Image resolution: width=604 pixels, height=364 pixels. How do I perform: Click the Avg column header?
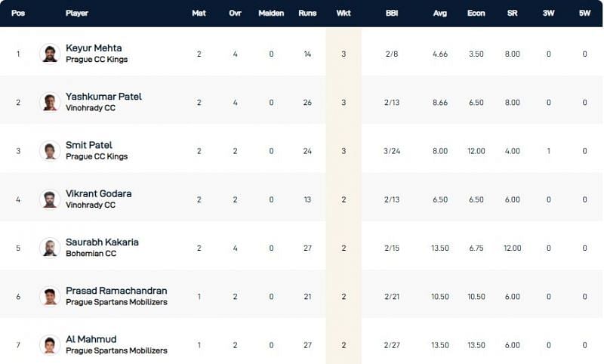pos(440,14)
